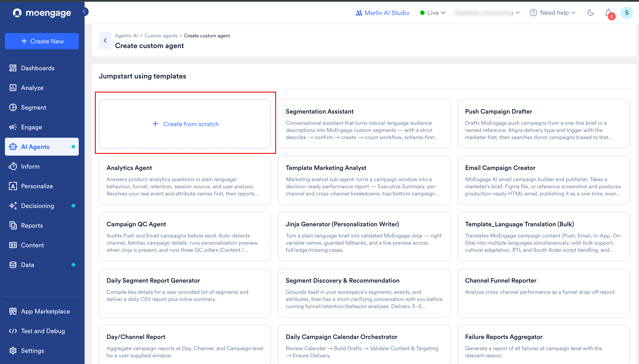Click the Engage megaphone icon
639x364 pixels.
tap(13, 127)
